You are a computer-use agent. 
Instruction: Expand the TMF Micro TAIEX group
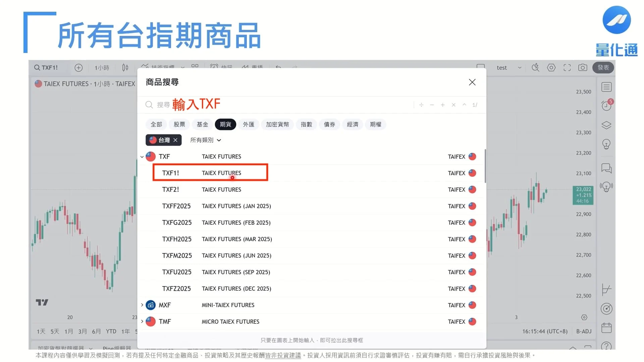tap(142, 321)
